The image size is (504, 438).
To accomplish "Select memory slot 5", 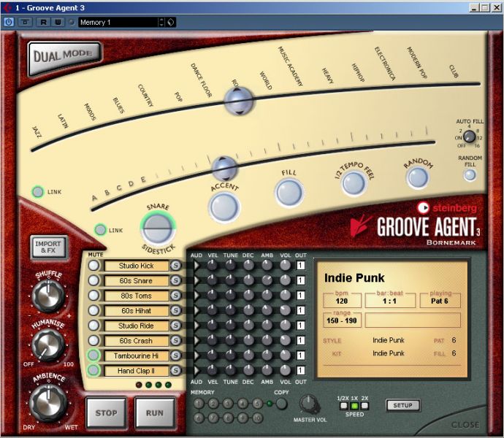I will click(257, 404).
